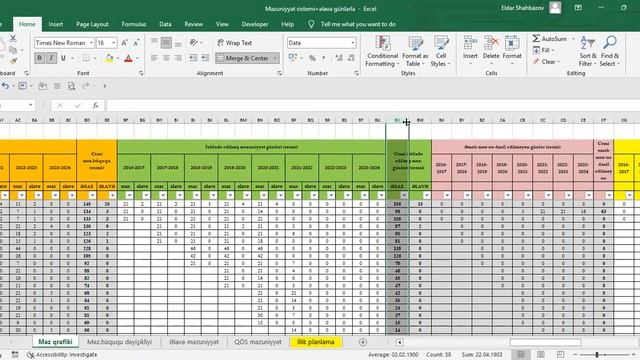Click the Redo arrow in quick access toolbar
The width and height of the screenshot is (640, 360).
(x=85, y=86)
